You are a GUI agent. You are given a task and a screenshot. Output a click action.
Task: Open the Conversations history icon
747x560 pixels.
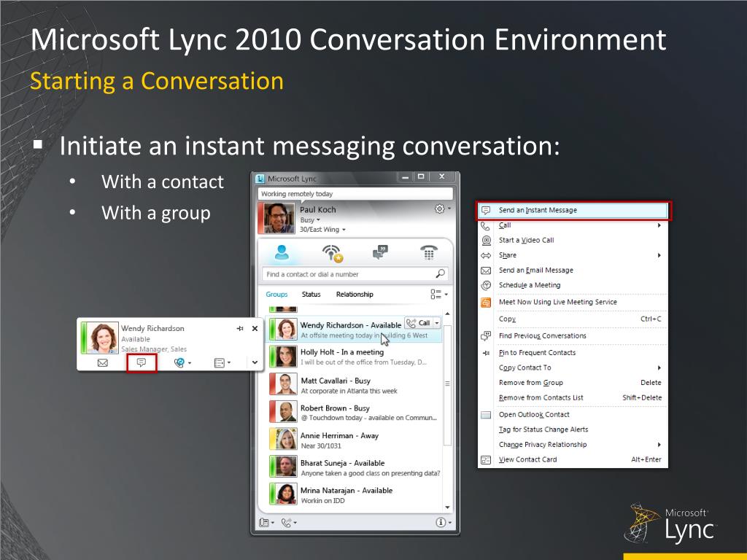click(380, 252)
